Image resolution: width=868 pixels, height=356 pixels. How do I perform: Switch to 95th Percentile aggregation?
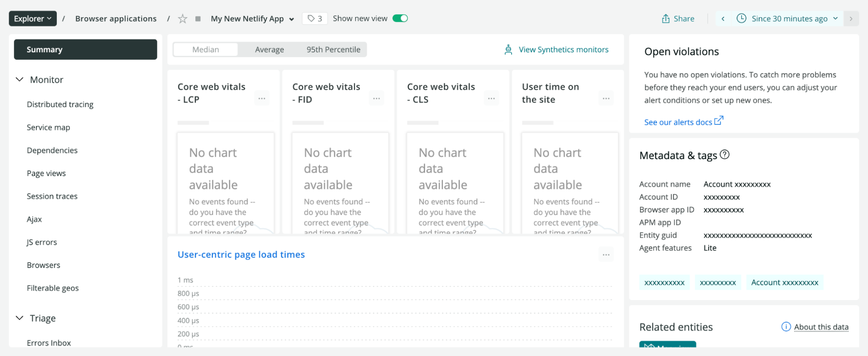click(333, 49)
